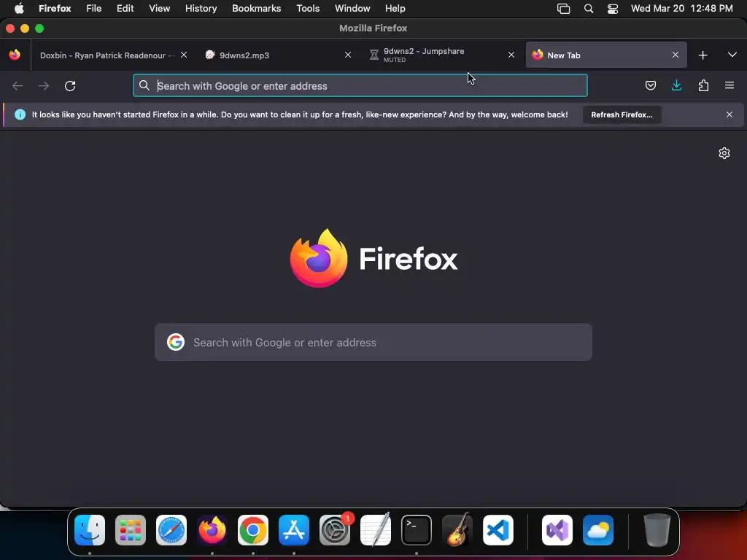Open the Extensions puzzle icon
747x560 pixels.
703,86
